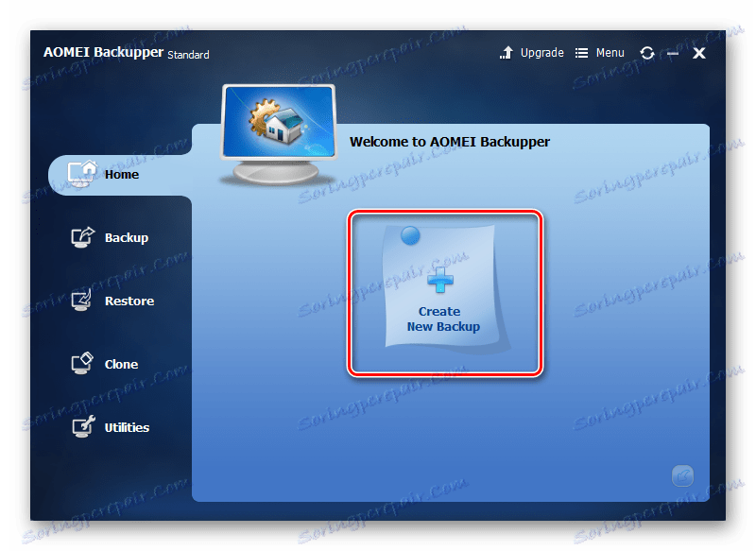Click the Menu list icon

click(x=581, y=53)
